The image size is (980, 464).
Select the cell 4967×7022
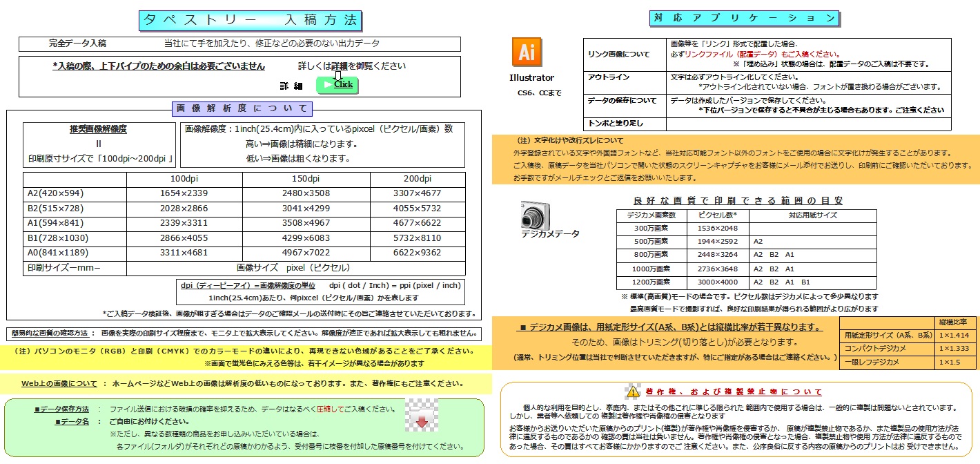(306, 253)
